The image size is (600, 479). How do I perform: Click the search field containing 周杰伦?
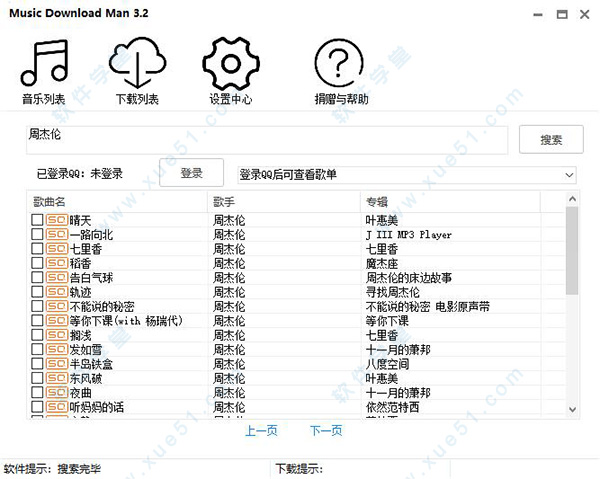pos(267,140)
